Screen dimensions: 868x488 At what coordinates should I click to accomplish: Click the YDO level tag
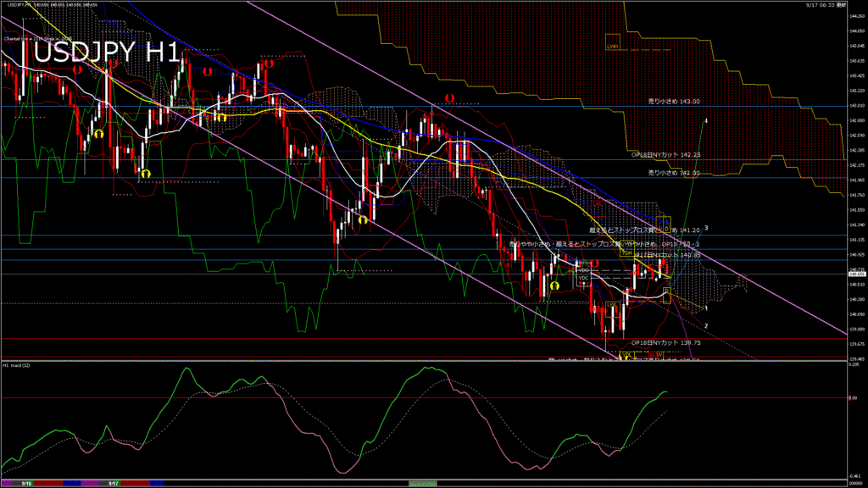pyautogui.click(x=583, y=270)
